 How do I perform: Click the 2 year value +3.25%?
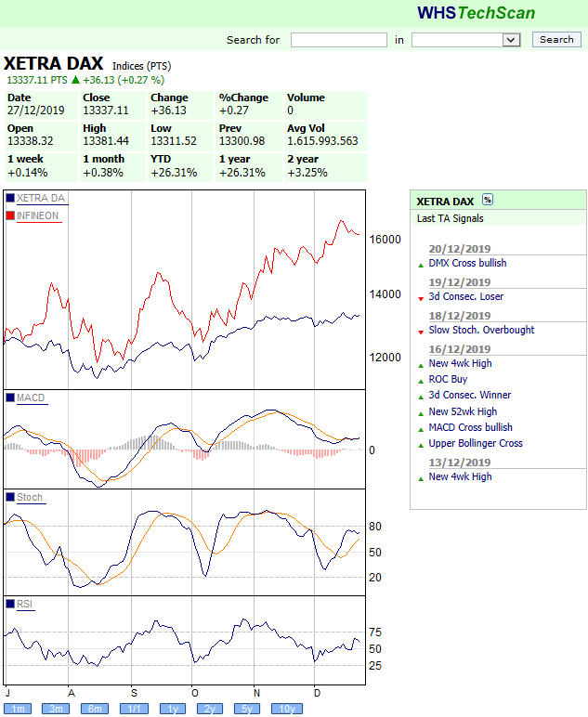[307, 173]
